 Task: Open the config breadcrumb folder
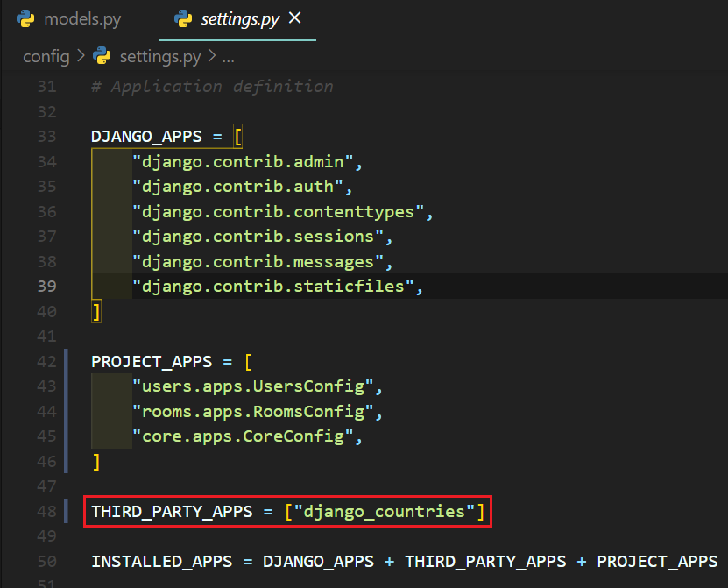click(x=46, y=57)
